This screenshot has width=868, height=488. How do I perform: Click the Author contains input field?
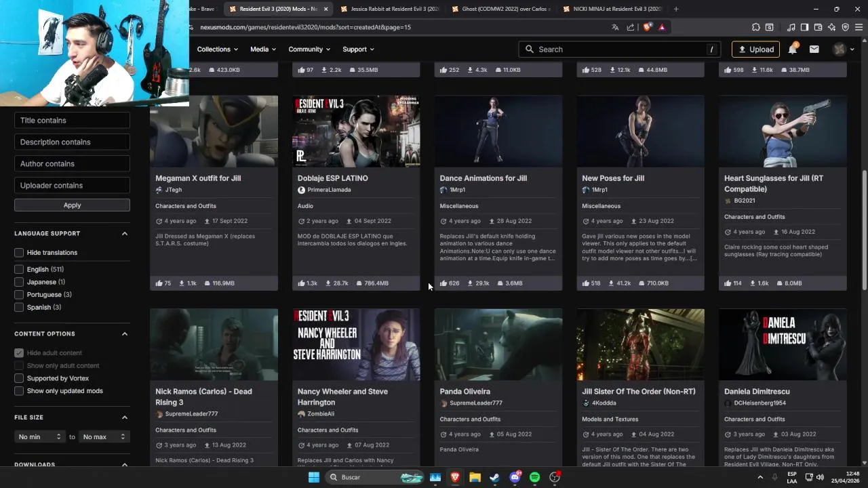[72, 163]
